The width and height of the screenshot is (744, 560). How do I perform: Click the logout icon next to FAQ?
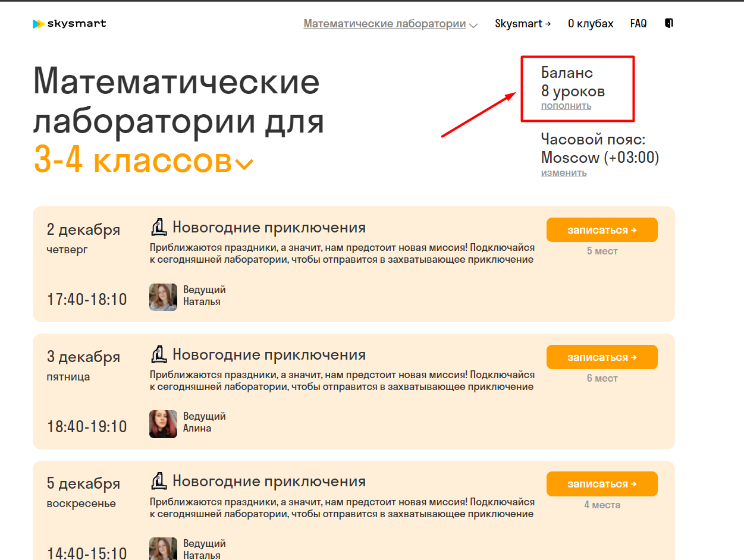[669, 24]
